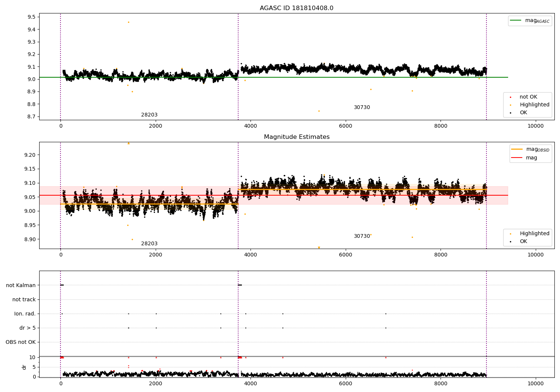The height and width of the screenshot is (392, 560).
Task: Click the "not Kalman" row label
Action: click(x=21, y=286)
